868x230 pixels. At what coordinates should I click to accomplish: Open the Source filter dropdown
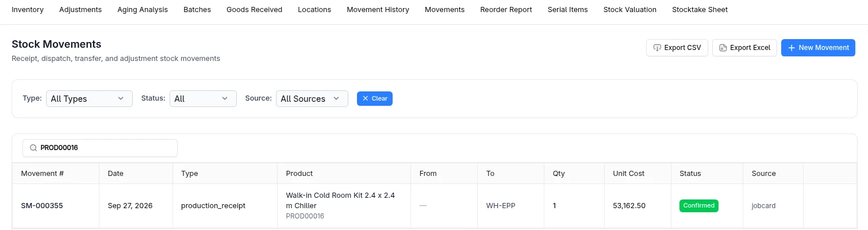coord(312,98)
